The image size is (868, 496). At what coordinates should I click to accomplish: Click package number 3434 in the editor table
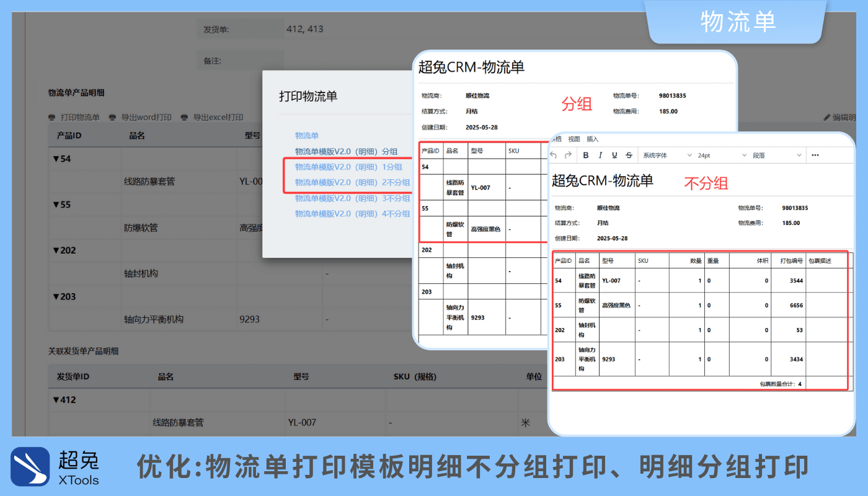[x=797, y=360]
